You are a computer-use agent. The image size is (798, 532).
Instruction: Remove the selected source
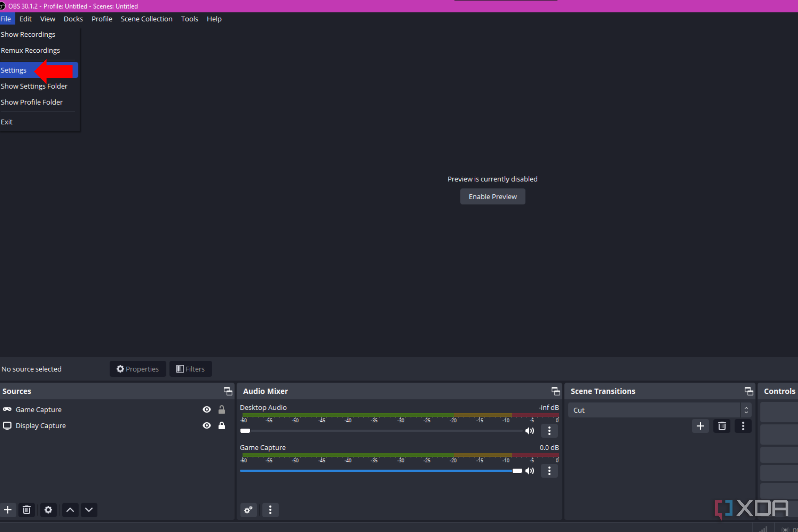click(x=27, y=510)
